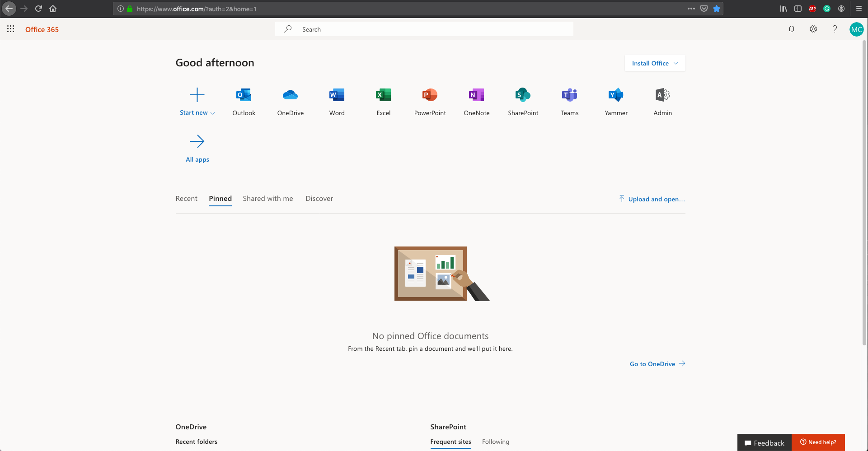Select the Pinned tab

pos(220,199)
